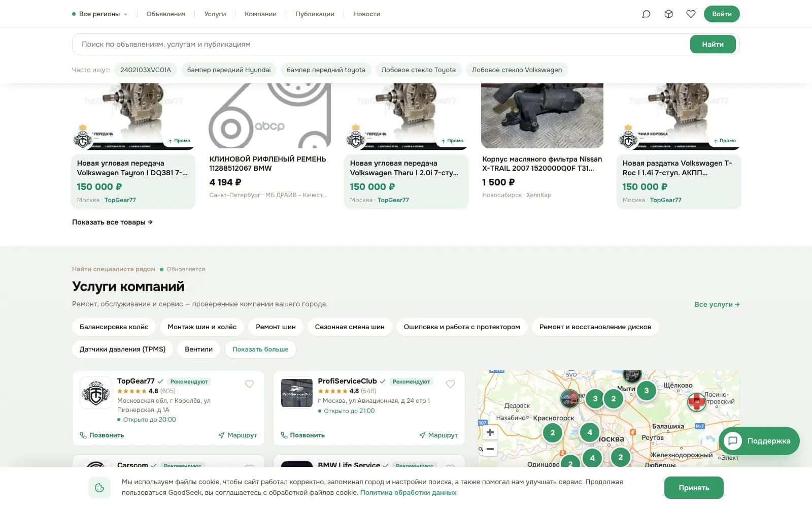The width and height of the screenshot is (812, 508).
Task: Go to Объявления section
Action: point(166,14)
